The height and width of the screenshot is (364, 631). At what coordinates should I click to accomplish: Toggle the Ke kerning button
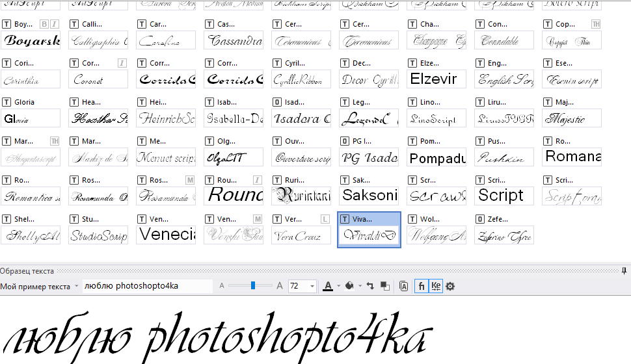pyautogui.click(x=436, y=286)
